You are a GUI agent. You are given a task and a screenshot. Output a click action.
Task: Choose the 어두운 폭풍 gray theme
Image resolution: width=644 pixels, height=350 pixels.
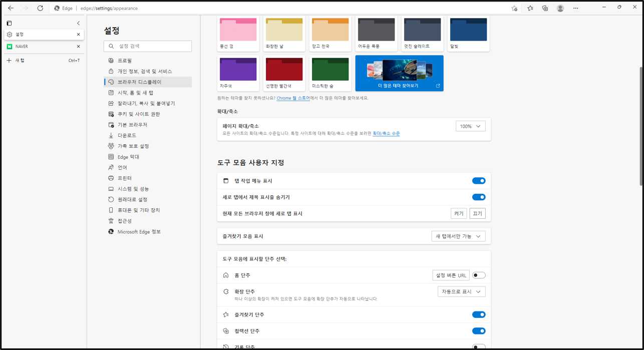tap(376, 33)
